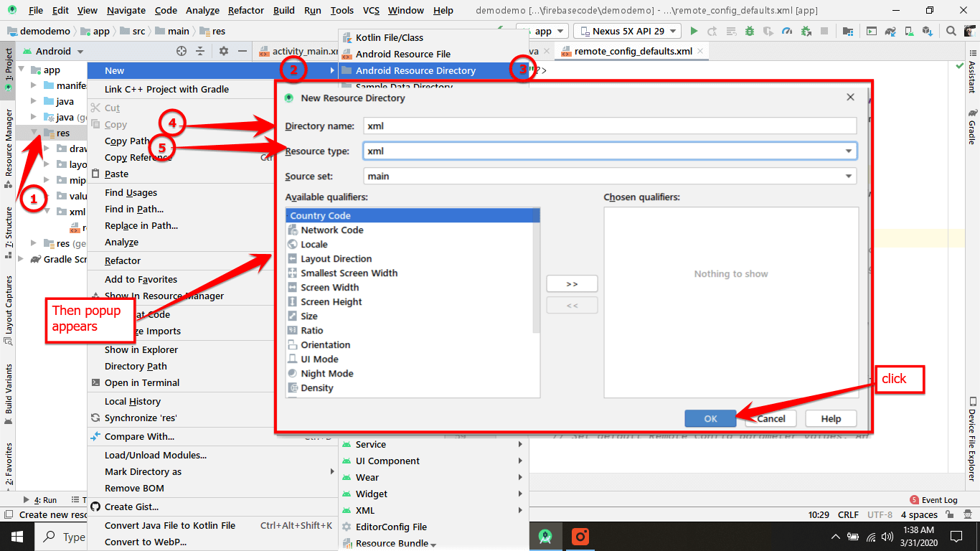
Task: Expand the manifests folder in tree
Action: (34, 85)
